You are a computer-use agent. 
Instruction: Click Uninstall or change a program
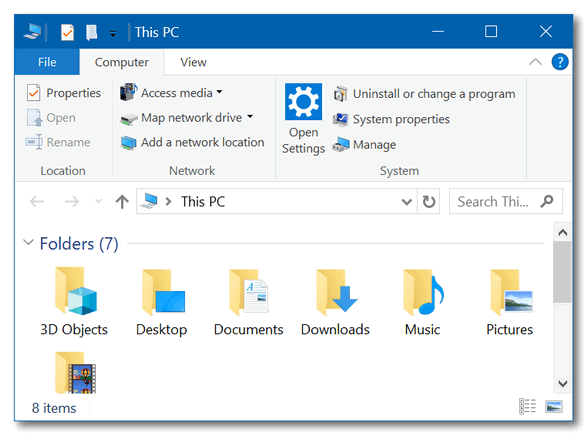click(424, 94)
